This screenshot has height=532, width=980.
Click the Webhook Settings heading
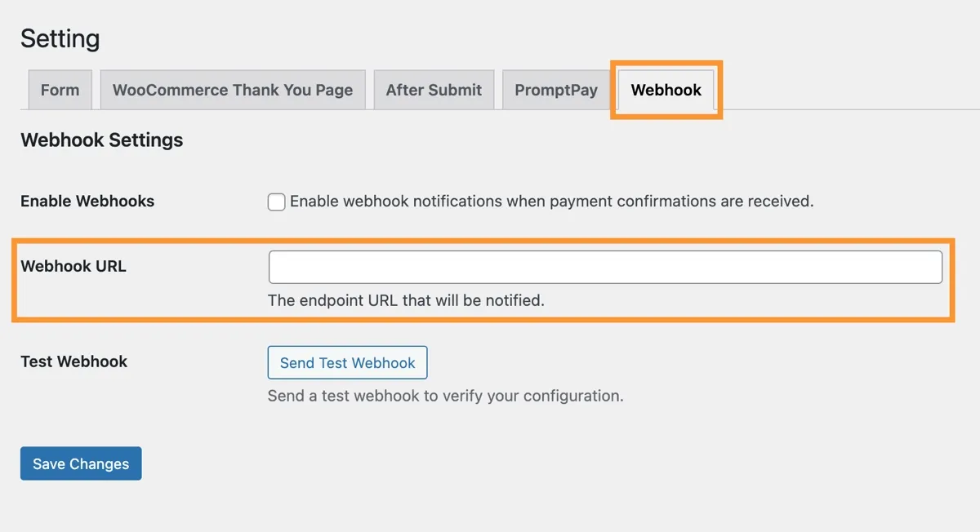click(x=101, y=140)
